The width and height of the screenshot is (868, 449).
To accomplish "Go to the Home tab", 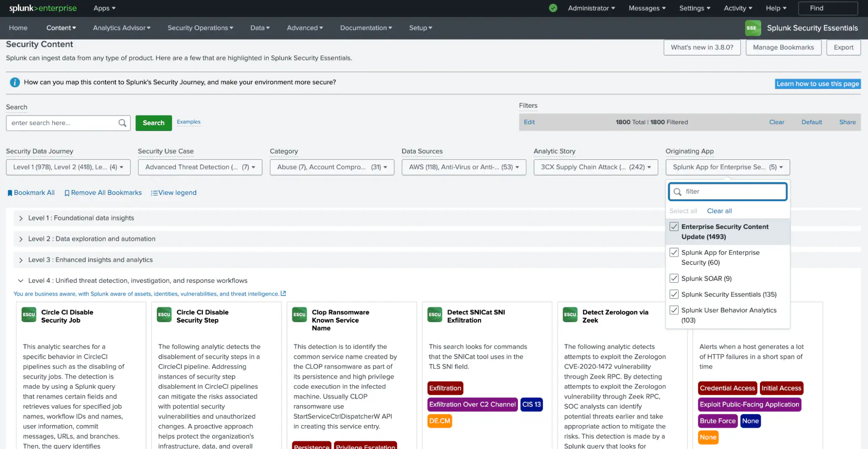I will coord(18,28).
